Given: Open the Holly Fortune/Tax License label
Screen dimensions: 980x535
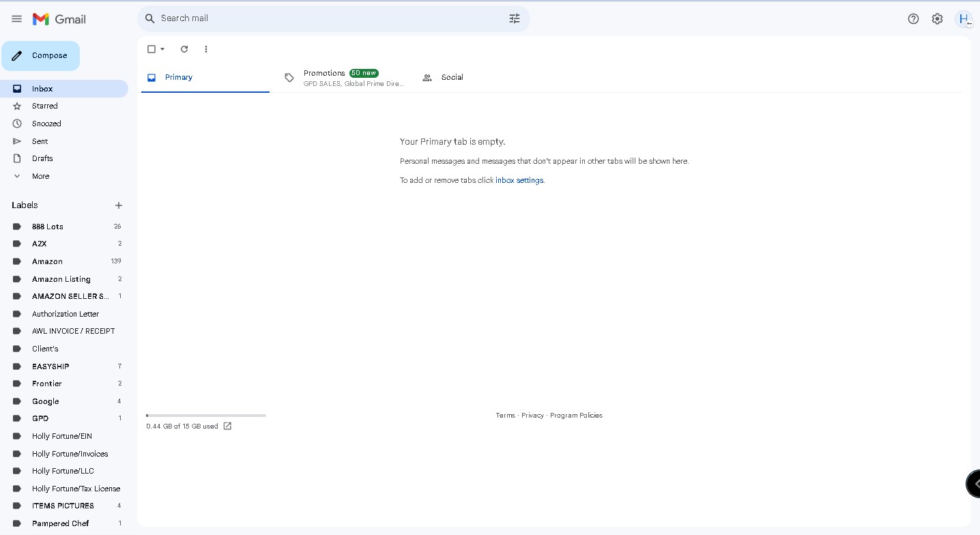Looking at the screenshot, I should pyautogui.click(x=64, y=489).
